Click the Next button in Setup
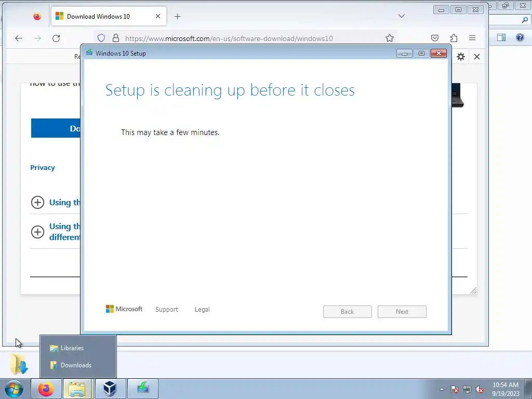Screen dimensions: 532x399 (402, 312)
